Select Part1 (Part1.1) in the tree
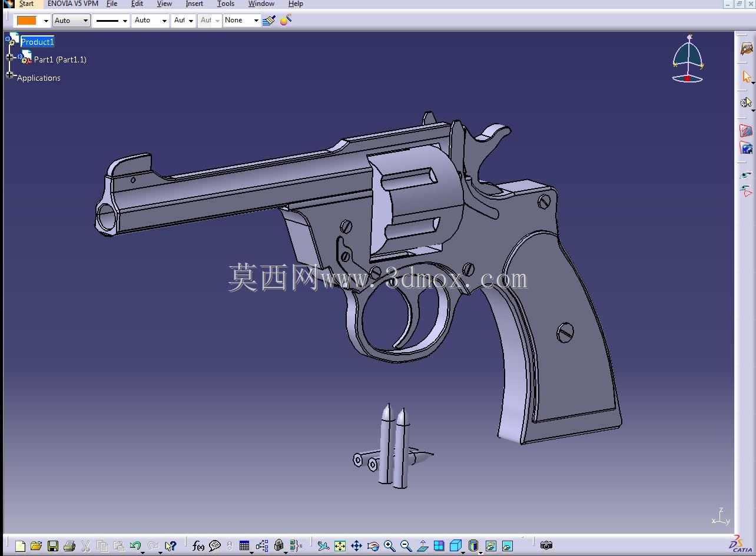The image size is (756, 556). click(60, 59)
